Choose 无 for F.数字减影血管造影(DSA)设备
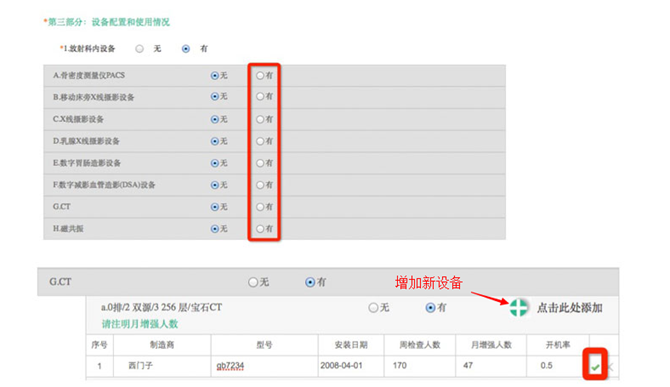The image size is (670, 387). coord(215,185)
